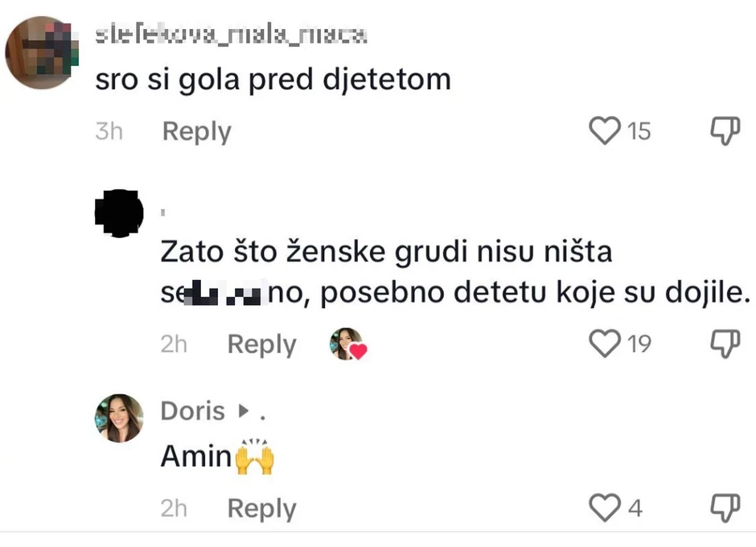Select the username stefekova_mala_maca
The height and width of the screenshot is (547, 756).
click(x=229, y=32)
